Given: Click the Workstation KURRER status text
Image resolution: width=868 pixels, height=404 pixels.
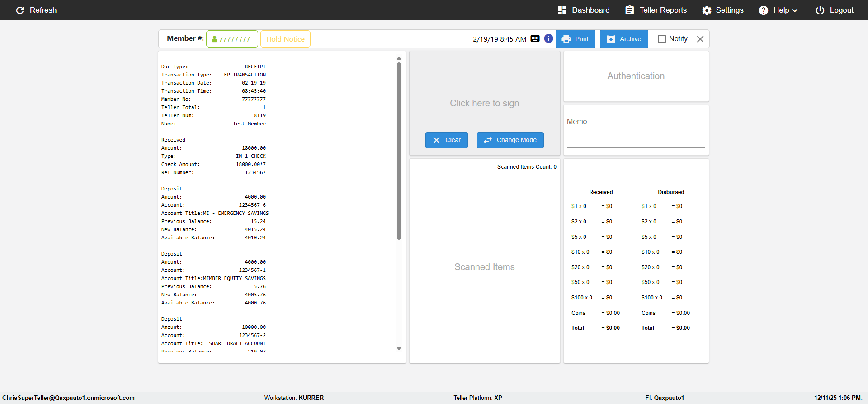Looking at the screenshot, I should coord(294,398).
